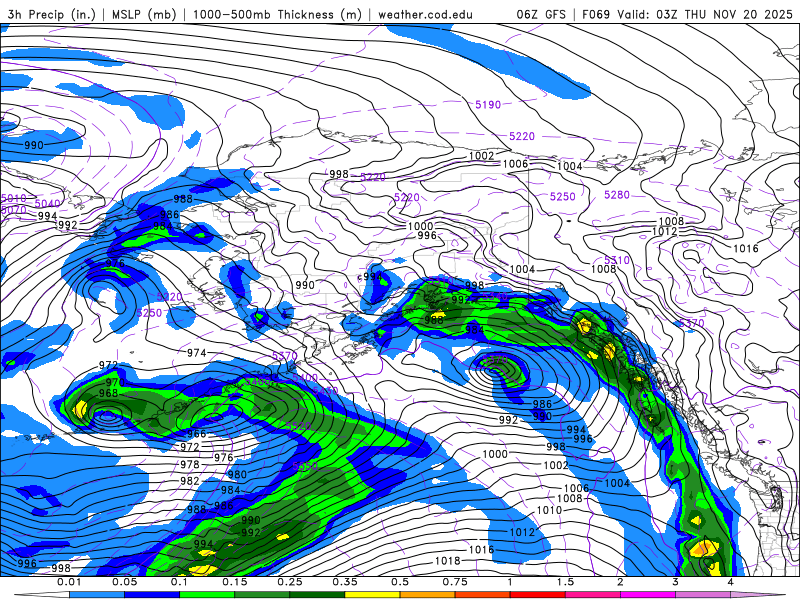Click the '3h Precip (in.)' title text
800x600 pixels.
52,14
